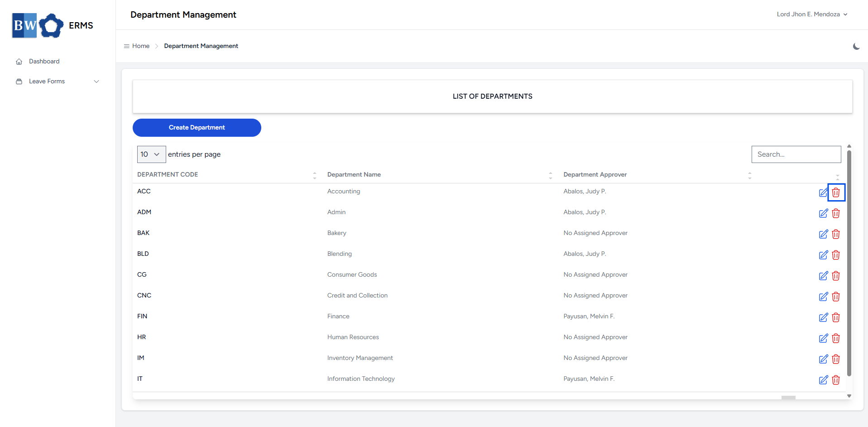Edit the Human Resources department
This screenshot has height=427, width=868.
tap(823, 338)
